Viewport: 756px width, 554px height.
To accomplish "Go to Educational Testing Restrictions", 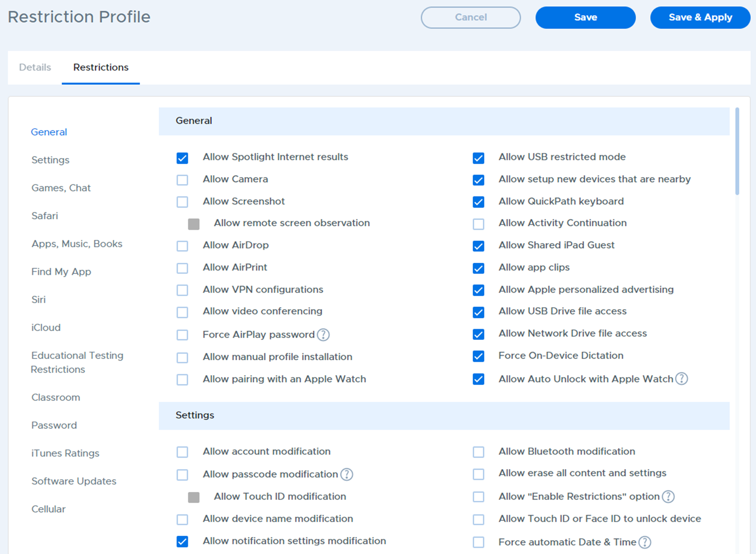I will pyautogui.click(x=77, y=362).
